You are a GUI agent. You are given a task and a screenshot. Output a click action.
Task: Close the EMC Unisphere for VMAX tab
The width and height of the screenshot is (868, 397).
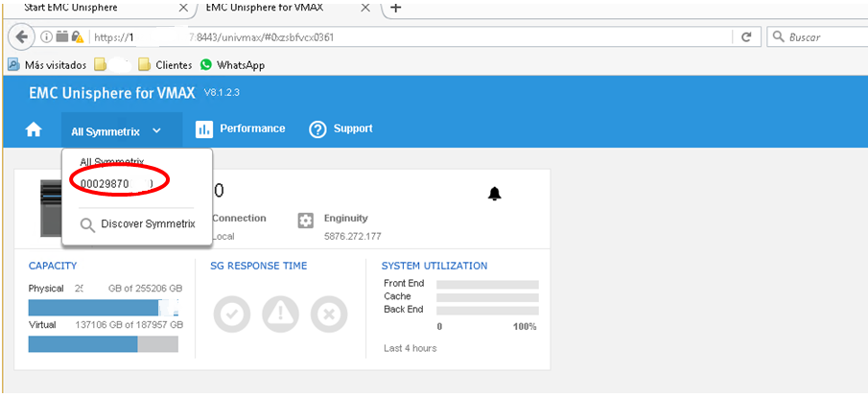coord(364,9)
